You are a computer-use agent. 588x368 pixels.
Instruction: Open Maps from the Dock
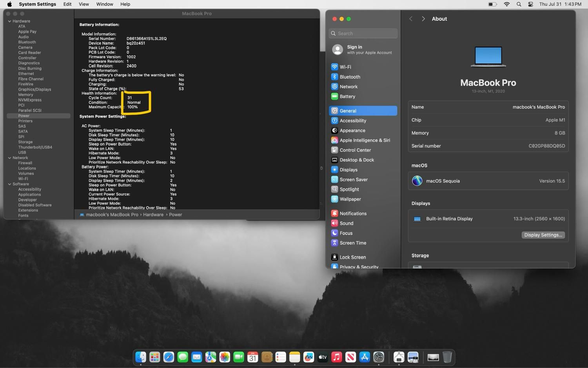coord(211,357)
